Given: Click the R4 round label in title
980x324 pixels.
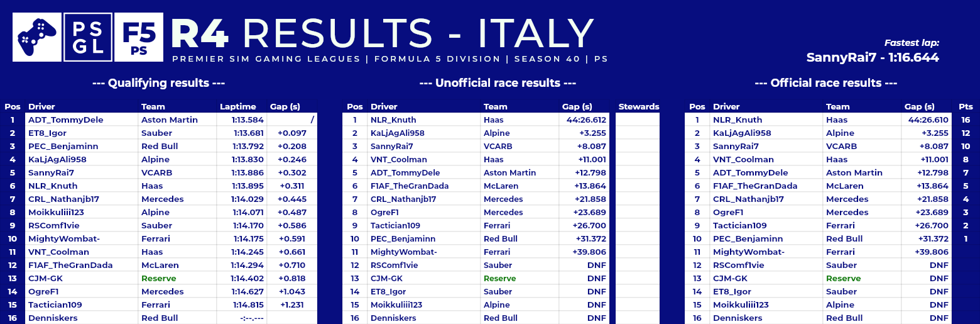Looking at the screenshot, I should (200, 33).
